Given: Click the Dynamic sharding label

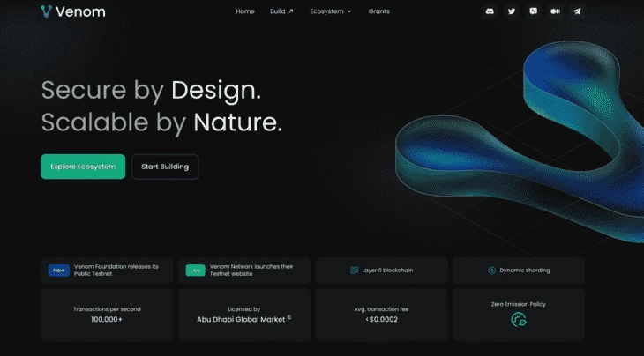Looking at the screenshot, I should [x=525, y=271].
